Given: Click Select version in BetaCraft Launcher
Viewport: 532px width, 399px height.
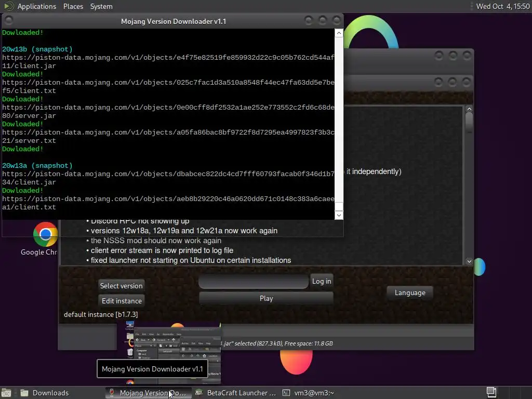Looking at the screenshot, I should coord(121,286).
